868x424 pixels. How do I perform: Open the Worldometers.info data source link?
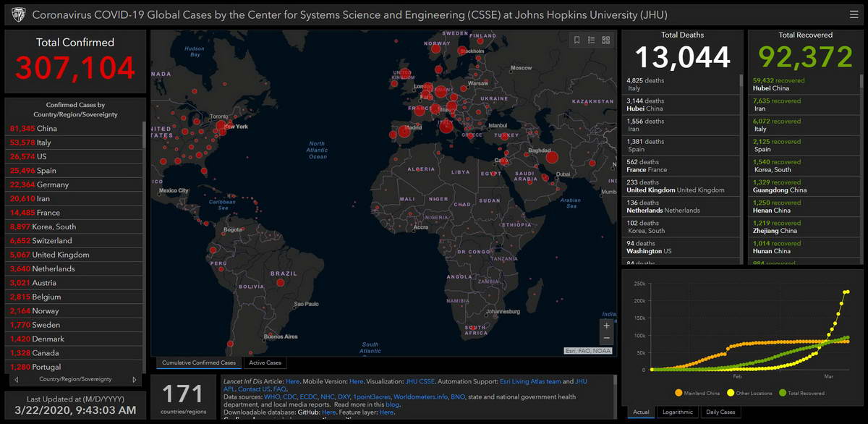[x=419, y=397]
